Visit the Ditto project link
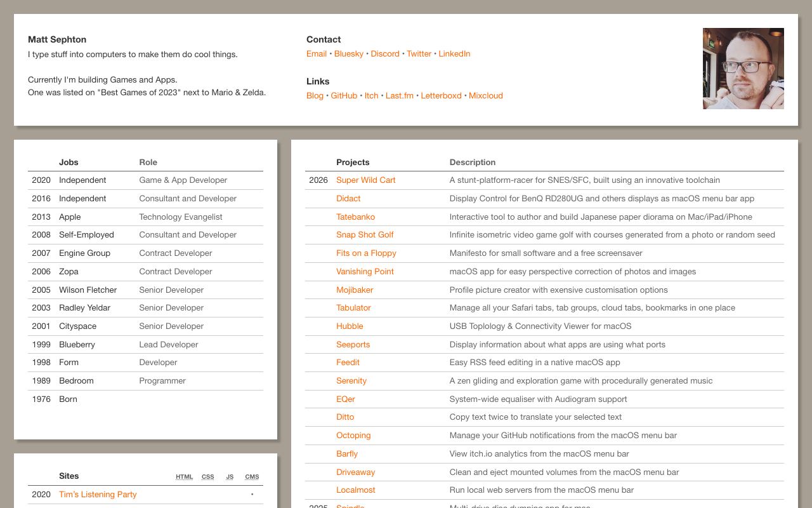 345,417
